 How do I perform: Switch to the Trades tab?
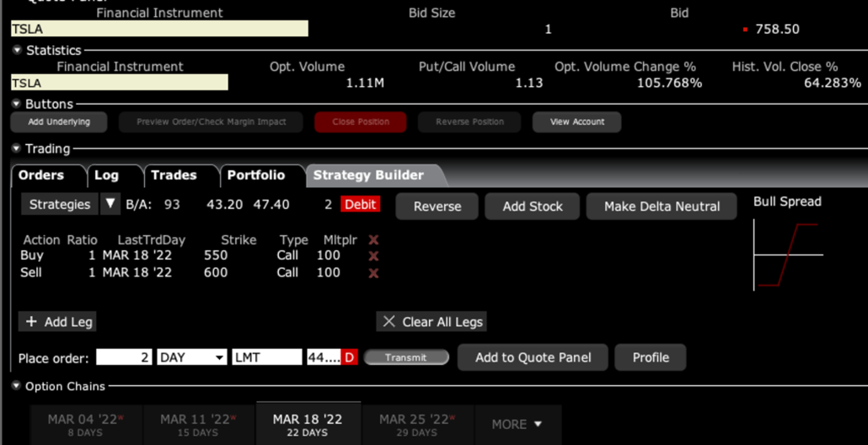(174, 175)
